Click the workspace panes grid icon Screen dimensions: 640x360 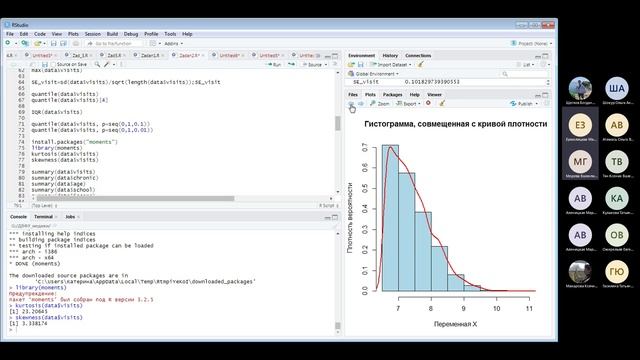coord(153,43)
